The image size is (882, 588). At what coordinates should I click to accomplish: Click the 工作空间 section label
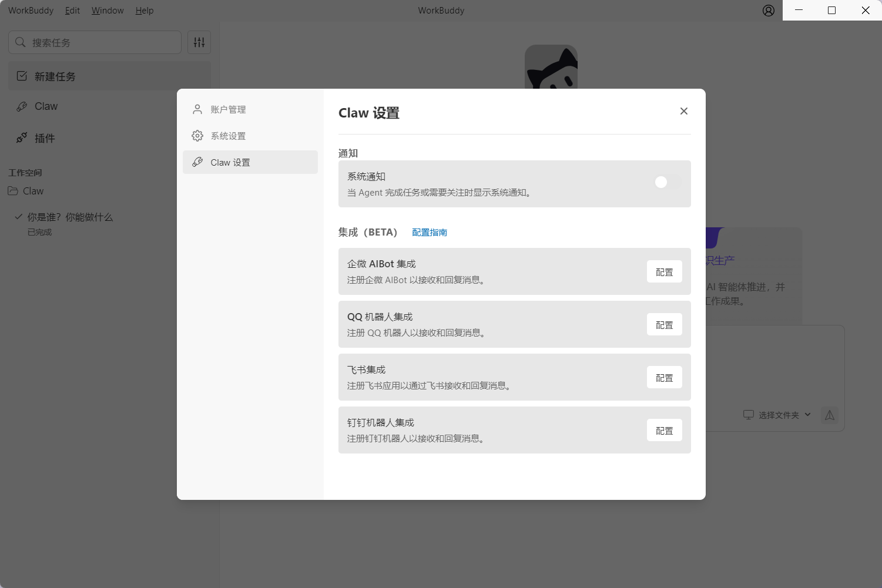(x=25, y=173)
